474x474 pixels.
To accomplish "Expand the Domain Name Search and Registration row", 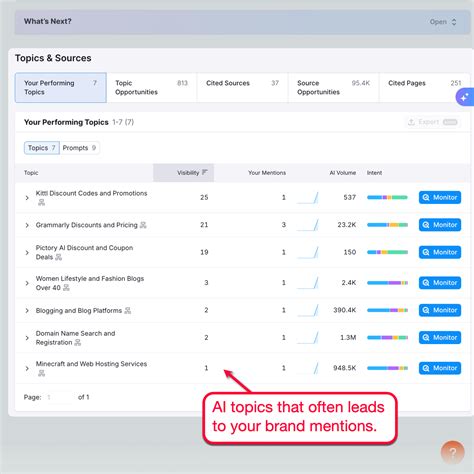I will pos(27,338).
